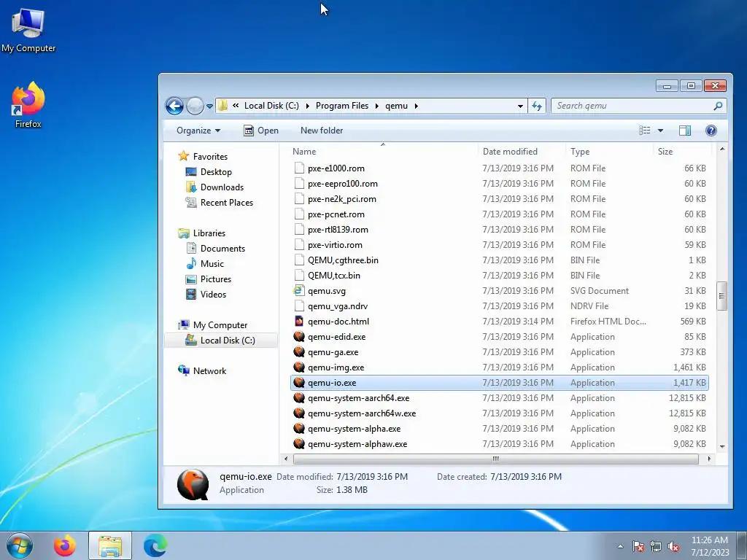Image resolution: width=747 pixels, height=560 pixels.
Task: Click Local Disk (C:) in address breadcrumb
Action: (271, 106)
